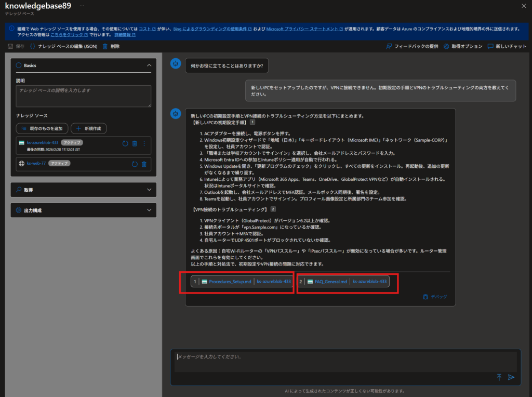This screenshot has width=532, height=397.
Task: Refresh the ks-web-77 knowledge source
Action: click(x=135, y=164)
